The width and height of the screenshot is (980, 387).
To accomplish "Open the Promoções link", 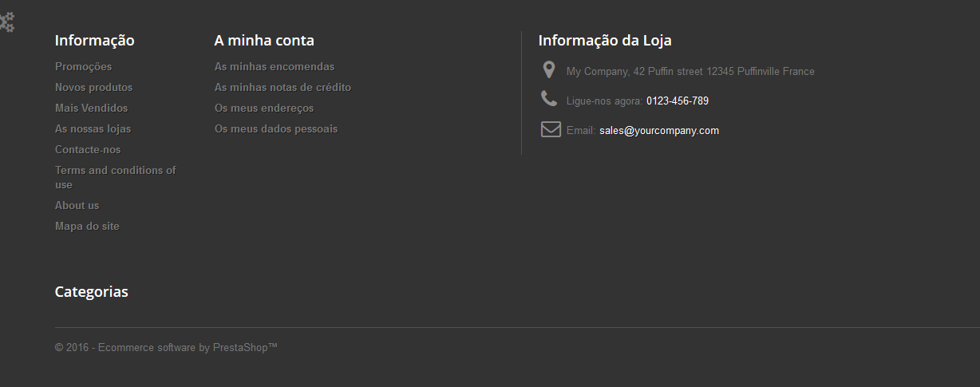I will click(x=83, y=66).
